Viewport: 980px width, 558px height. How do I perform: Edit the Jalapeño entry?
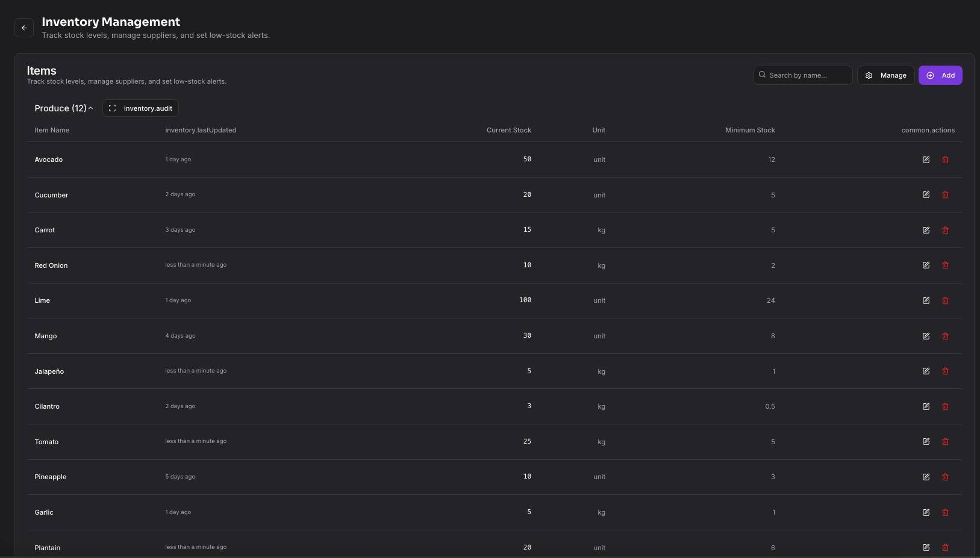pos(926,371)
